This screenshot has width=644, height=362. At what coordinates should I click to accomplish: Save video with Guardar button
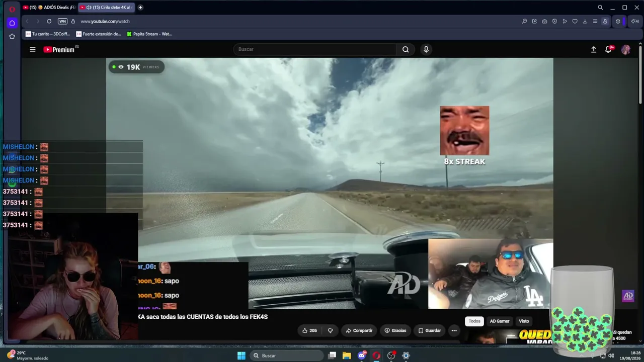[x=430, y=330]
